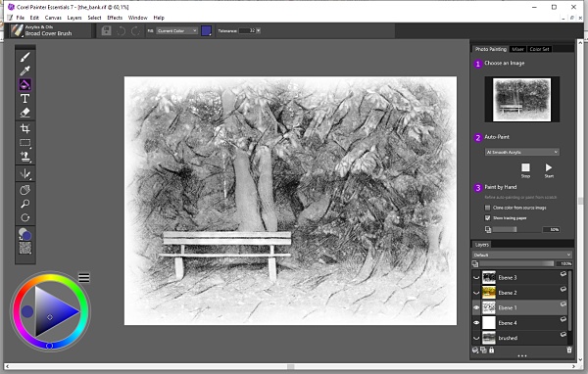The image size is (588, 374).
Task: Expand the layers panel options dots
Action: (x=522, y=355)
